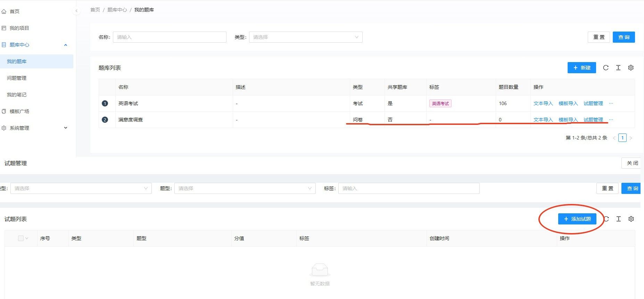Click the 新建 button in 题库列表
Image resolution: width=644 pixels, height=299 pixels.
581,68
